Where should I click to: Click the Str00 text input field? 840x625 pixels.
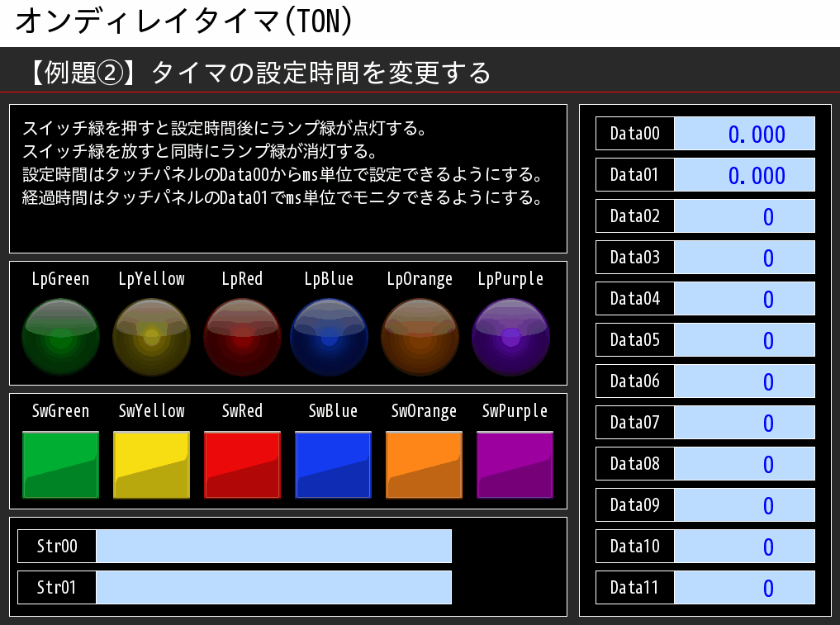273,547
